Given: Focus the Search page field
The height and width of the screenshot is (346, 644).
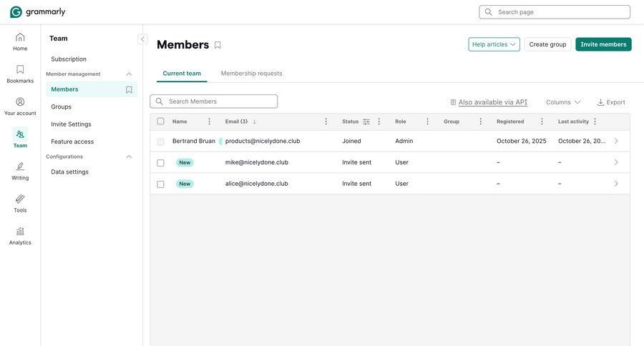Looking at the screenshot, I should [x=555, y=12].
